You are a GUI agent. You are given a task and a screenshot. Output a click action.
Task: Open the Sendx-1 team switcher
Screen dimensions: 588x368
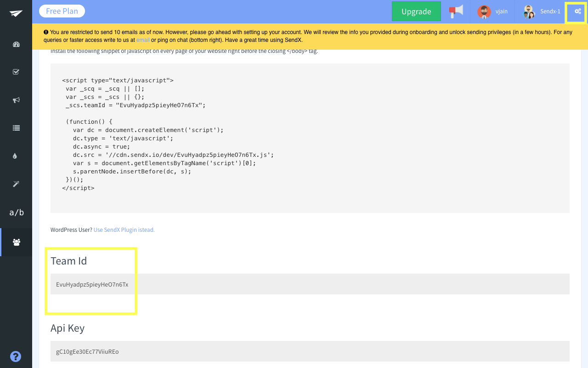541,11
